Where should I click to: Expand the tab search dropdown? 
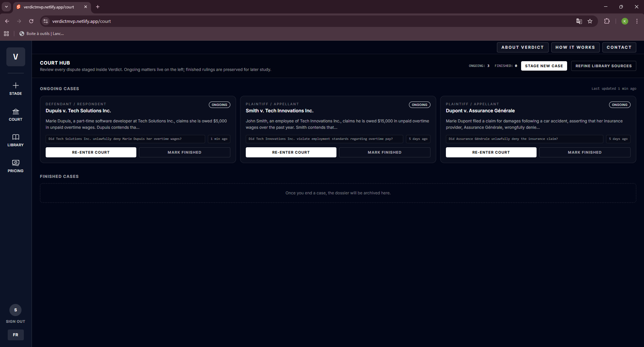click(x=6, y=7)
